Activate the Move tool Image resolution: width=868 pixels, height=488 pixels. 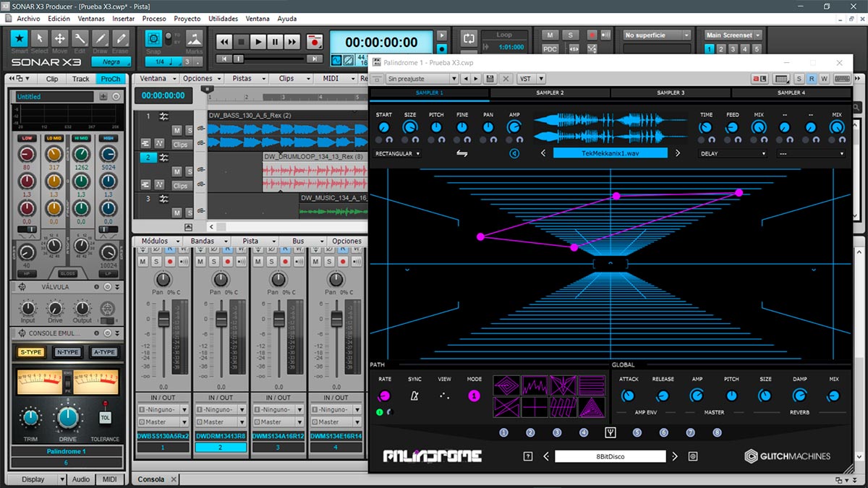60,38
